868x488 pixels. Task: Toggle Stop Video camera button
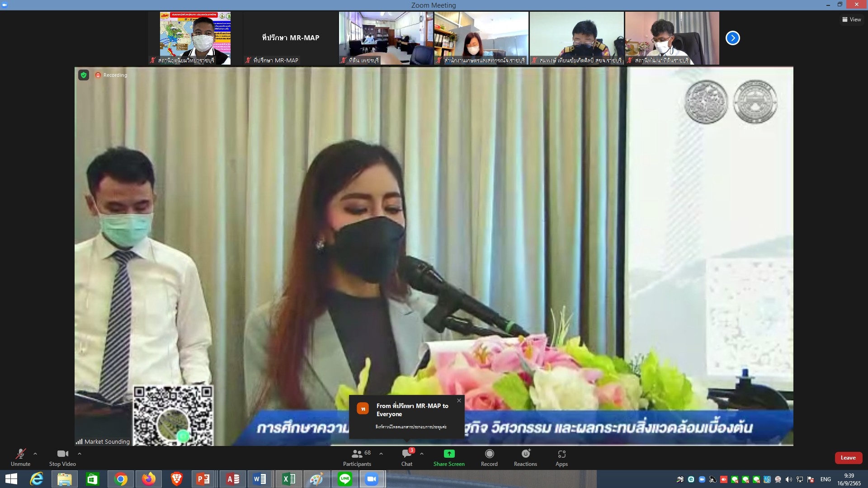[62, 454]
